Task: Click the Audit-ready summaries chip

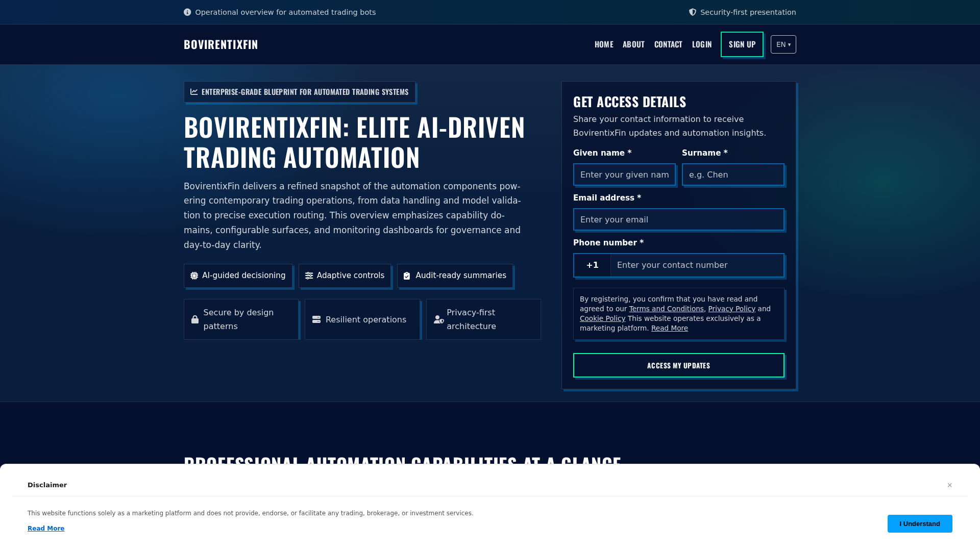Action: click(455, 275)
